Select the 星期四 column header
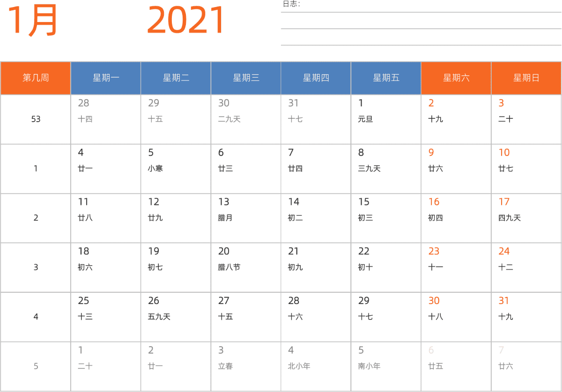 coord(316,78)
